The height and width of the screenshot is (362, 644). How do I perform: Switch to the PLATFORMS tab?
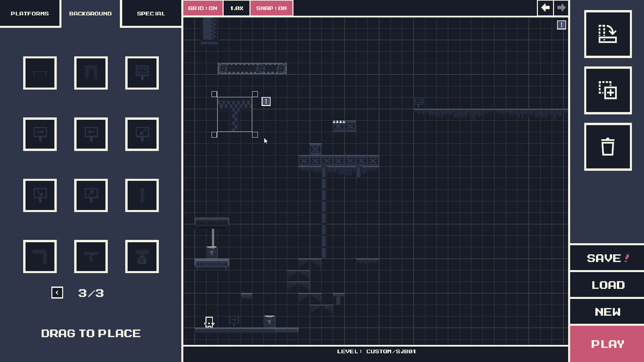[x=30, y=13]
